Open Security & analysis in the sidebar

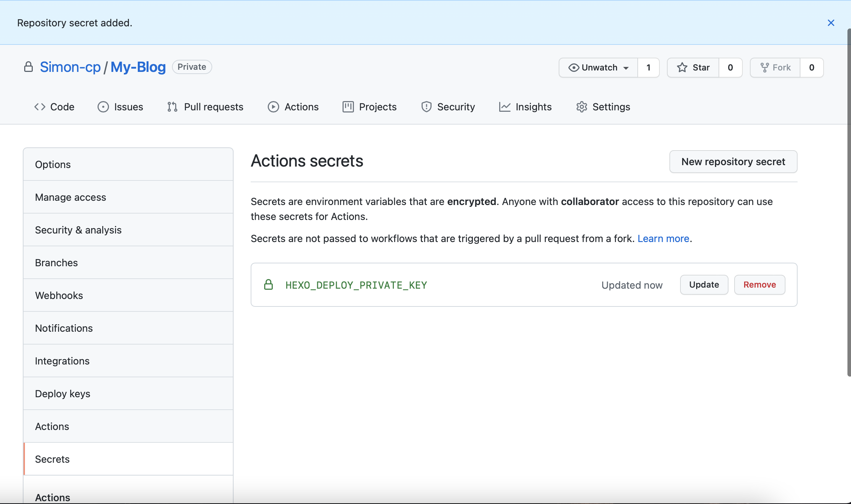128,230
